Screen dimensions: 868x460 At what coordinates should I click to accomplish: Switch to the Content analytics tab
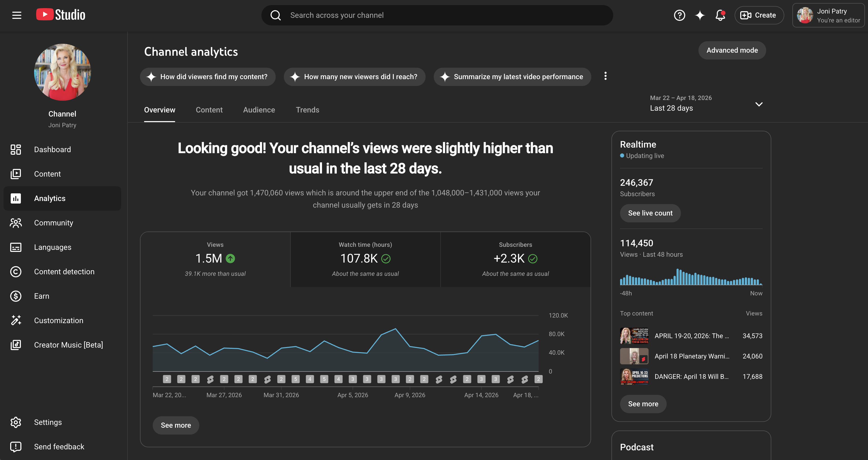point(209,110)
